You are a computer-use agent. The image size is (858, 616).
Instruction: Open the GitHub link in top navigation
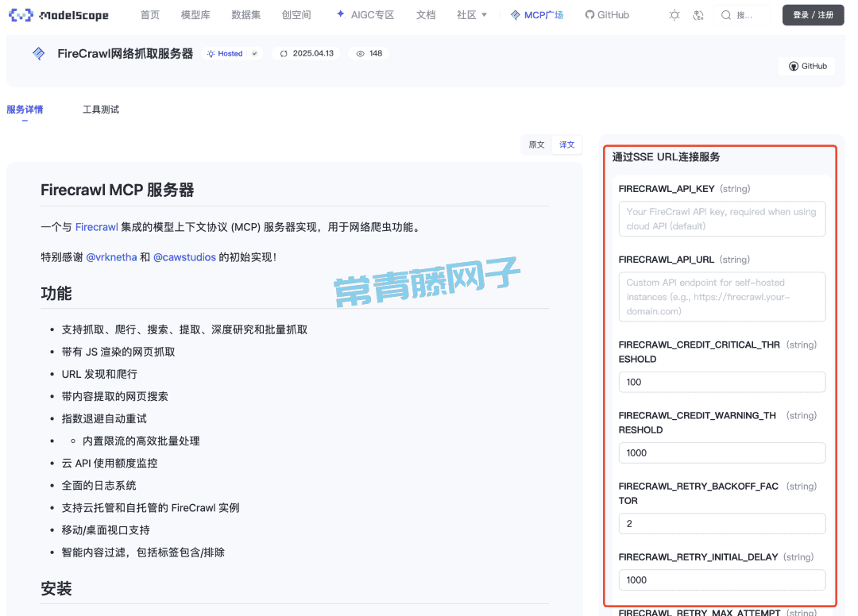pos(608,15)
